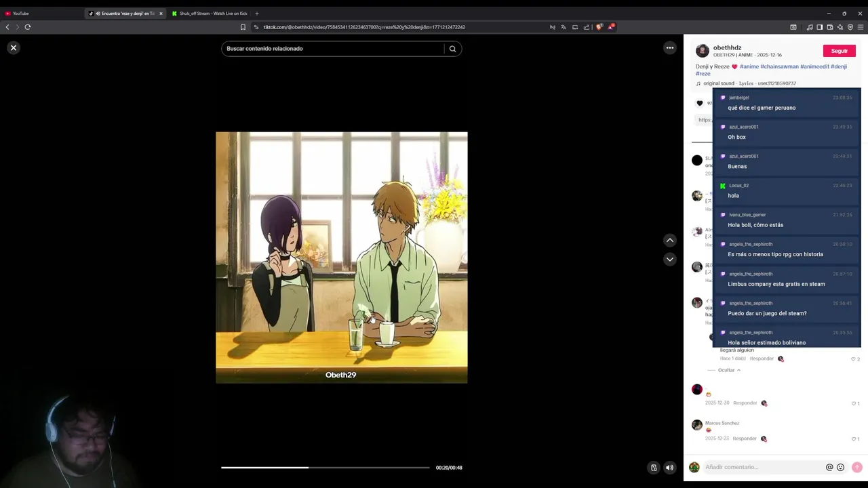Click the tiktok.com address bar URL
Image resolution: width=868 pixels, height=488 pixels.
(364, 27)
